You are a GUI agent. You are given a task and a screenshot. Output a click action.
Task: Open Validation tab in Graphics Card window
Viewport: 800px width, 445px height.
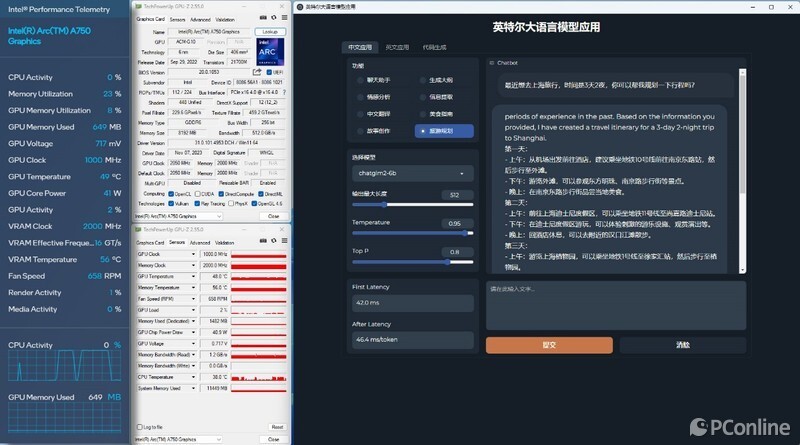224,19
